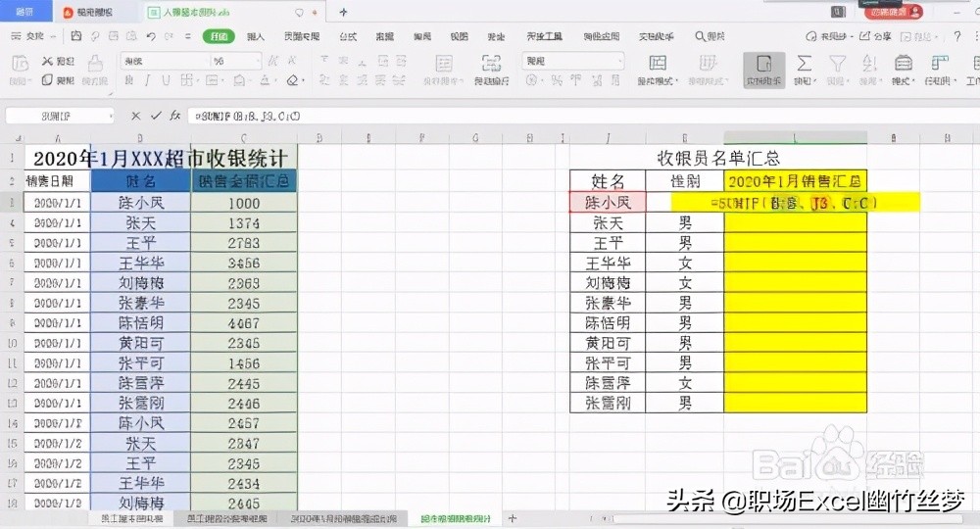Click the horizontal scrollbar at bottom
This screenshot has width=980, height=529.
(788, 518)
